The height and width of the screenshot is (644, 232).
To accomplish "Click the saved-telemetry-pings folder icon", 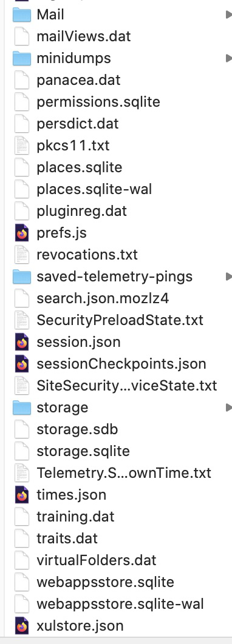I will point(22,277).
